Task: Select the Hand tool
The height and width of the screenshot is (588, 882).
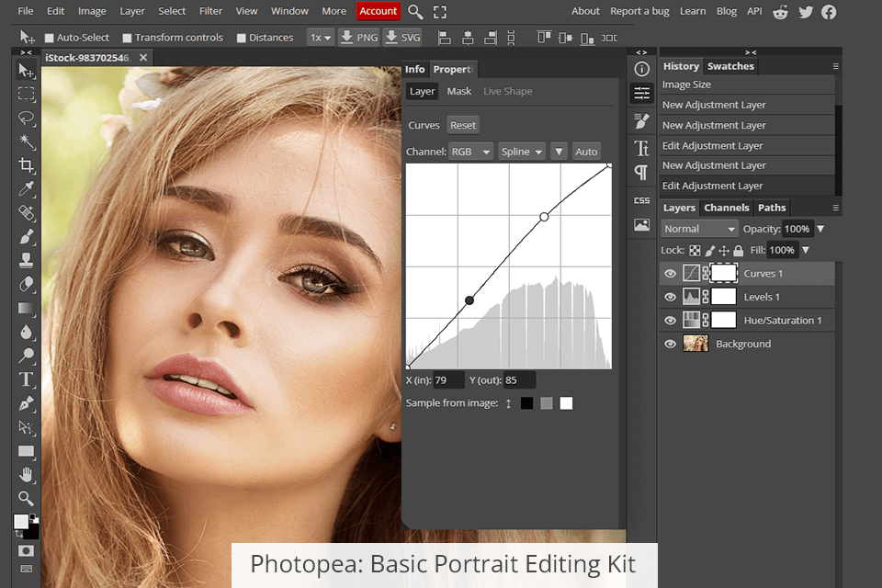Action: point(26,474)
